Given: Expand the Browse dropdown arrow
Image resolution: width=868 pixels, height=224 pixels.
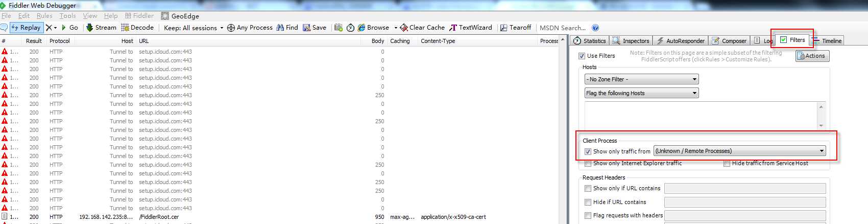Looking at the screenshot, I should tap(396, 28).
